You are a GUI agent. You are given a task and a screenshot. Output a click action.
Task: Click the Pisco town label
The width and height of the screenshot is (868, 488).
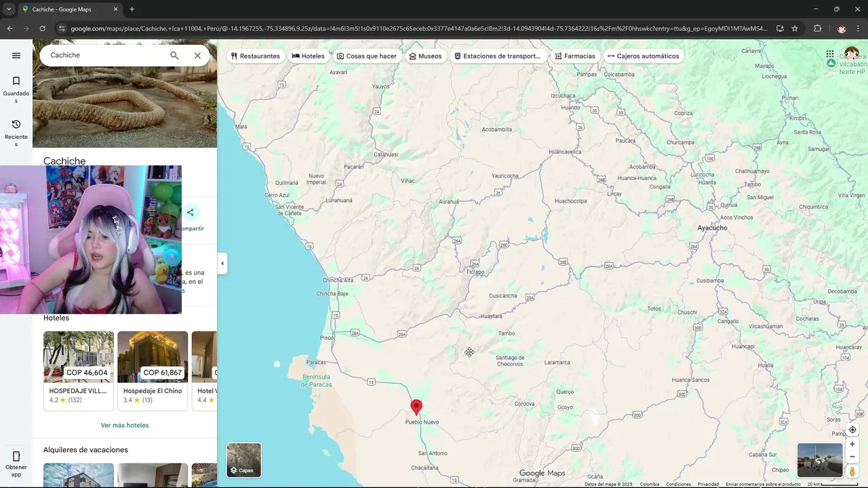[x=327, y=338]
